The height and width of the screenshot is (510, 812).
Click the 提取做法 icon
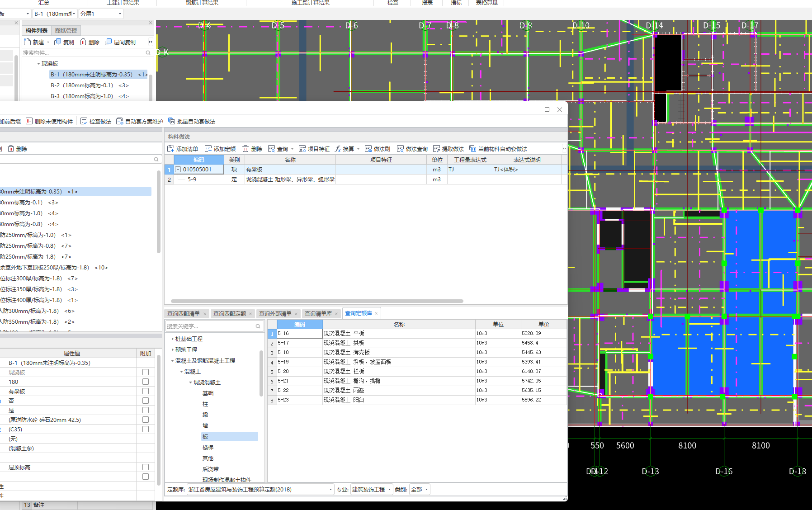click(x=436, y=149)
